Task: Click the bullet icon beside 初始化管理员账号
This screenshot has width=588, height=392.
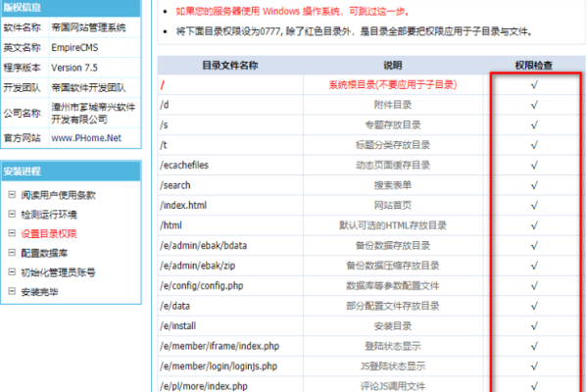Action: (x=12, y=272)
